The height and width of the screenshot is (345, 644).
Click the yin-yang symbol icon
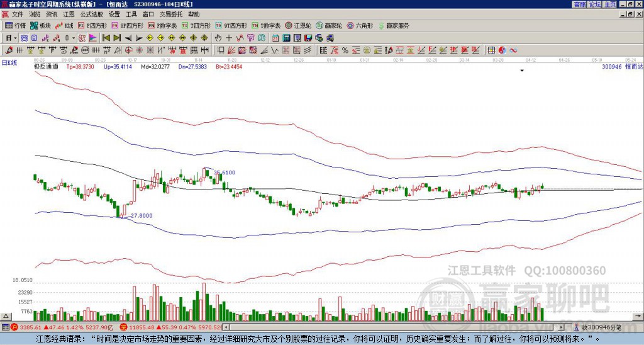click(x=502, y=50)
